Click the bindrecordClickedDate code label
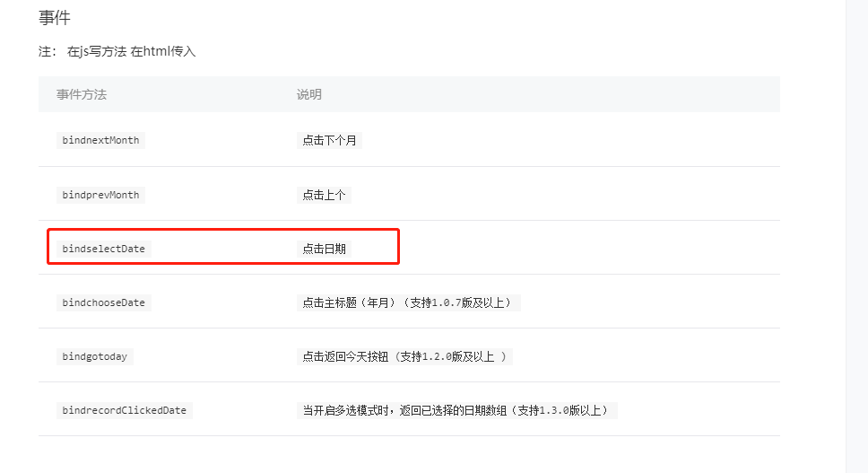The width and height of the screenshot is (868, 473). [124, 410]
